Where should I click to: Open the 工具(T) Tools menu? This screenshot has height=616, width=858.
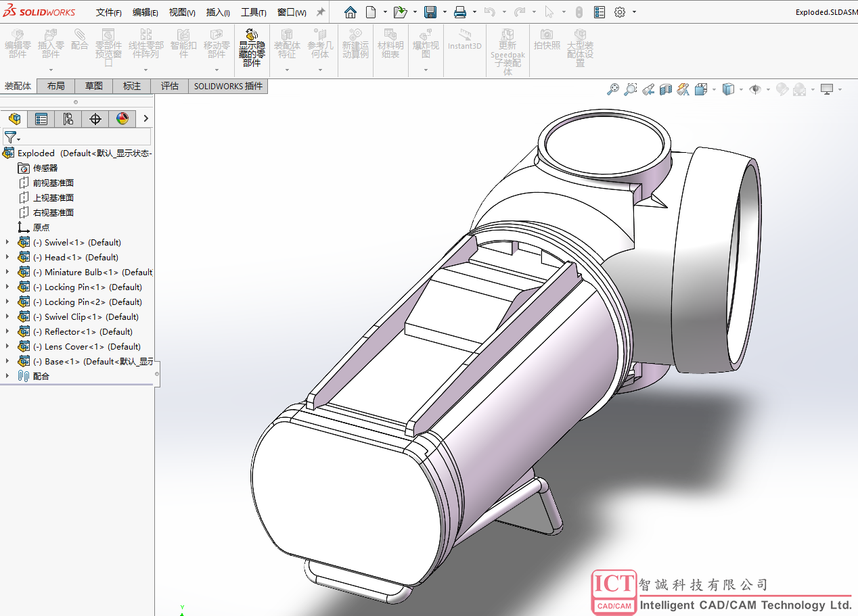pos(254,12)
